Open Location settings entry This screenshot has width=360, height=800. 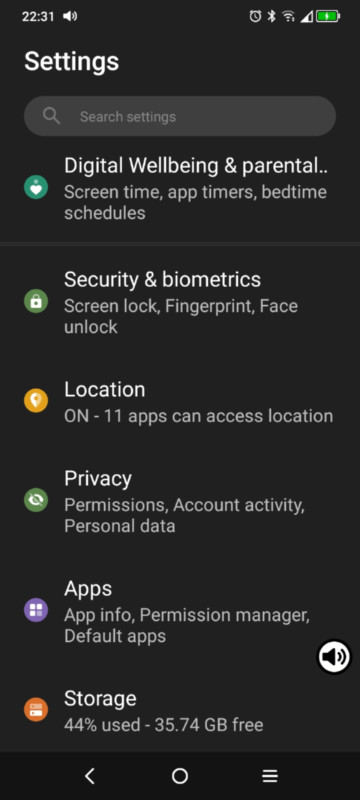180,402
